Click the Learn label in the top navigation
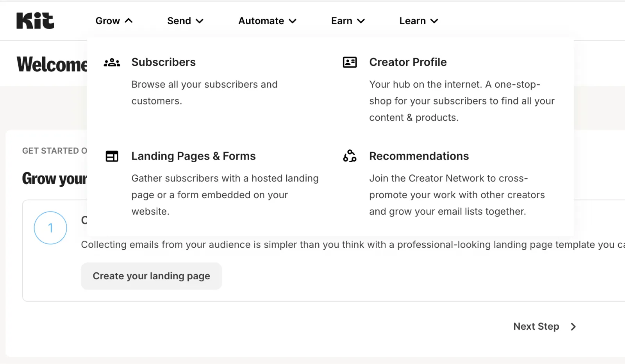This screenshot has width=625, height=364. [412, 21]
